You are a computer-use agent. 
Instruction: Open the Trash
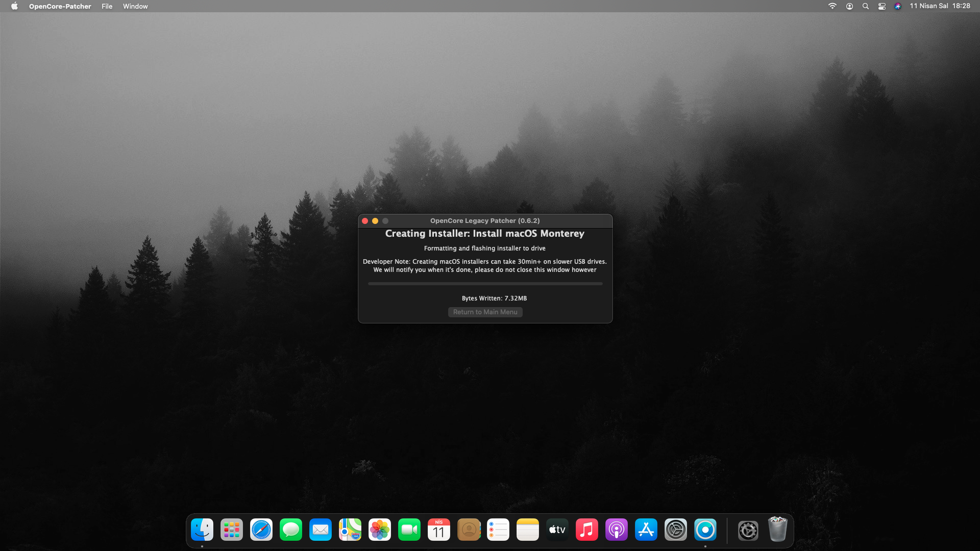pos(778,530)
